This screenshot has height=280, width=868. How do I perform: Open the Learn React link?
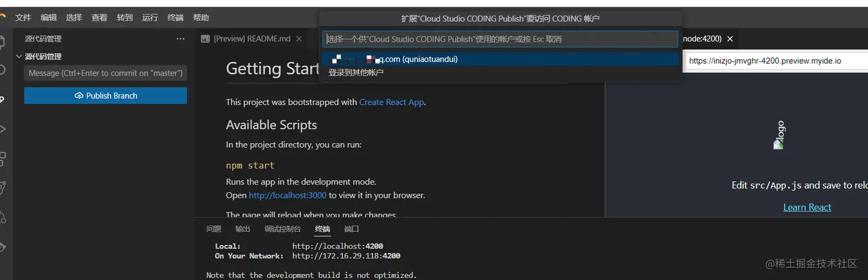point(807,207)
